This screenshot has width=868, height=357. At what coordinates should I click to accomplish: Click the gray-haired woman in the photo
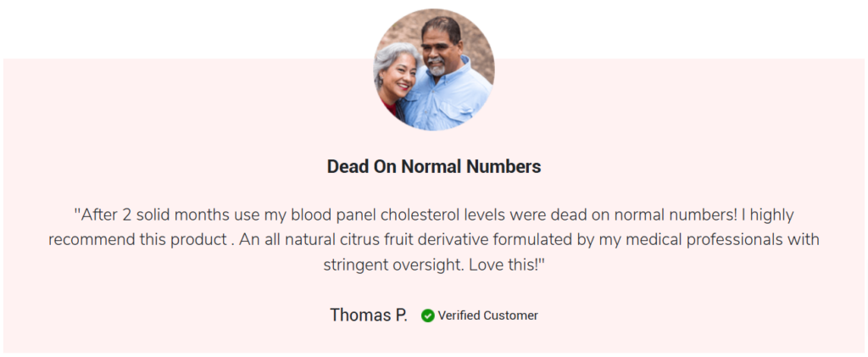pyautogui.click(x=398, y=81)
